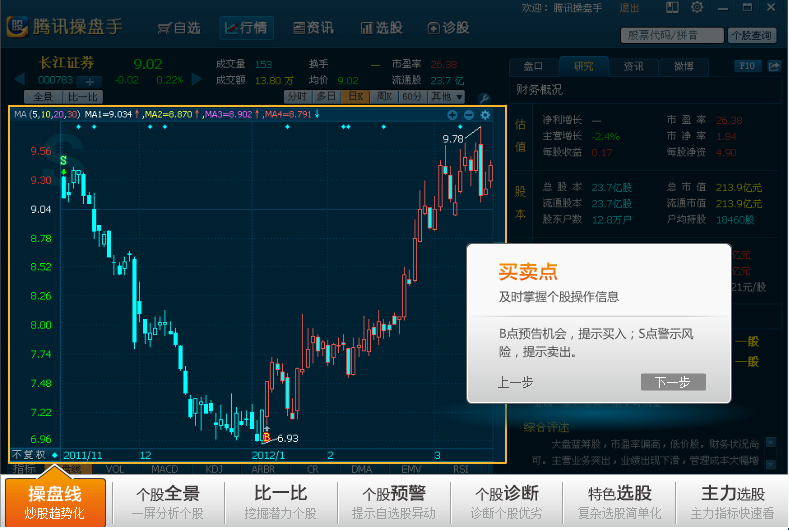Open 个股全景 feature
Image resolution: width=789 pixels, height=530 pixels.
coord(168,502)
